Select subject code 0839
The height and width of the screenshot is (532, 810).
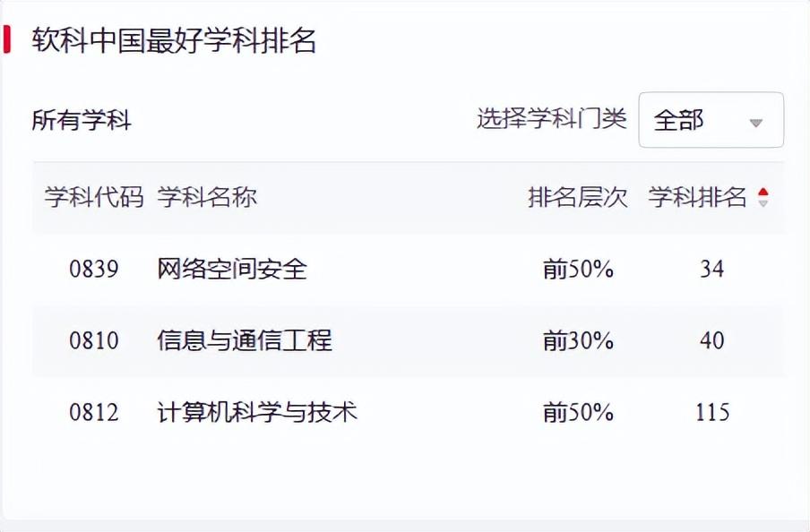pos(94,269)
